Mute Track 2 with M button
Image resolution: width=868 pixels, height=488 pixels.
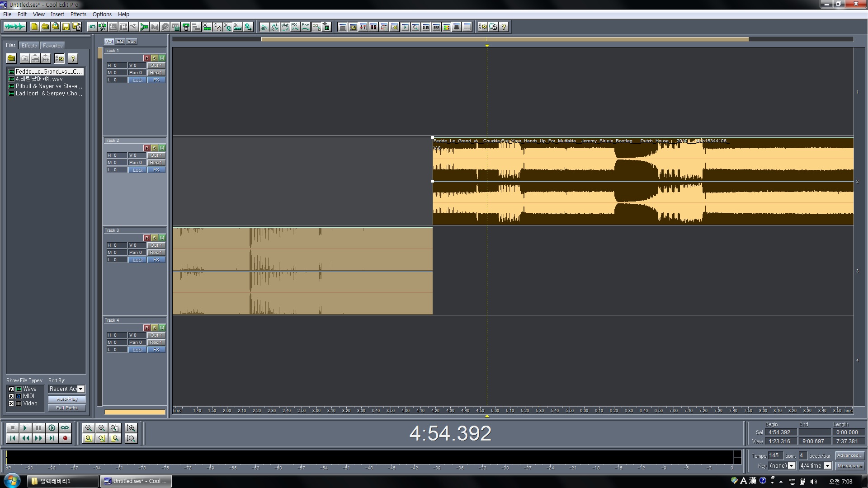point(162,148)
